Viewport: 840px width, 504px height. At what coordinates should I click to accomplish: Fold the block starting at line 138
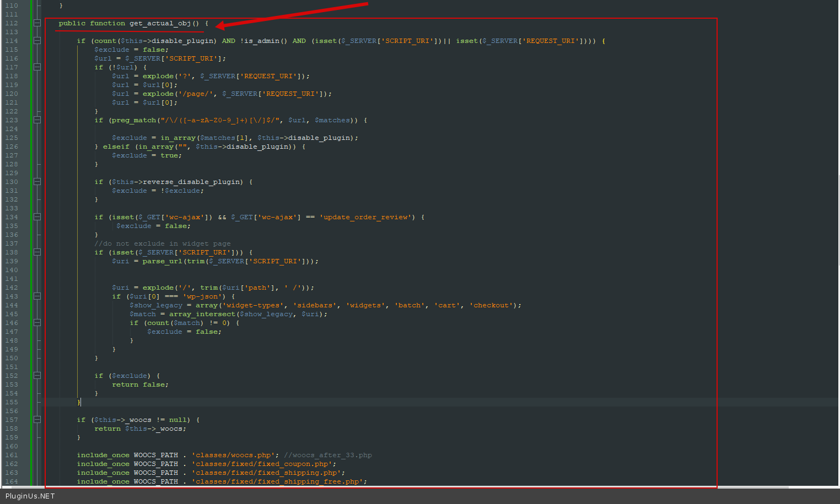(37, 252)
